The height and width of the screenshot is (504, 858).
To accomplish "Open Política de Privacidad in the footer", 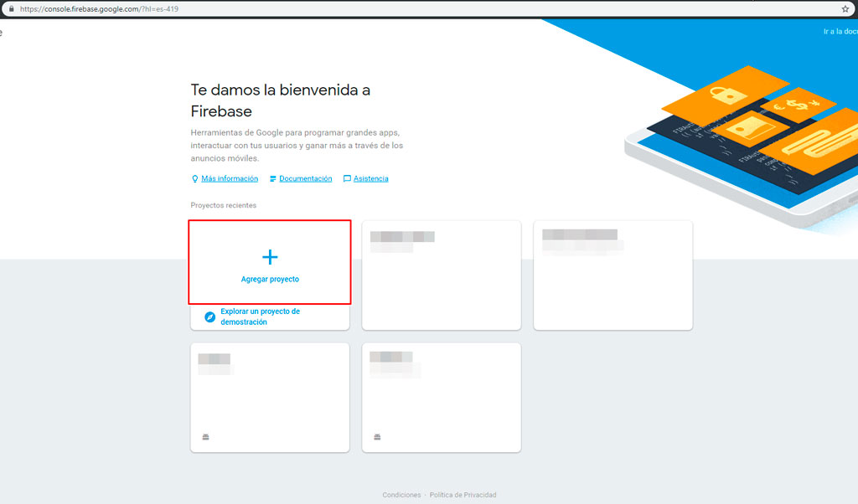I will pyautogui.click(x=463, y=495).
